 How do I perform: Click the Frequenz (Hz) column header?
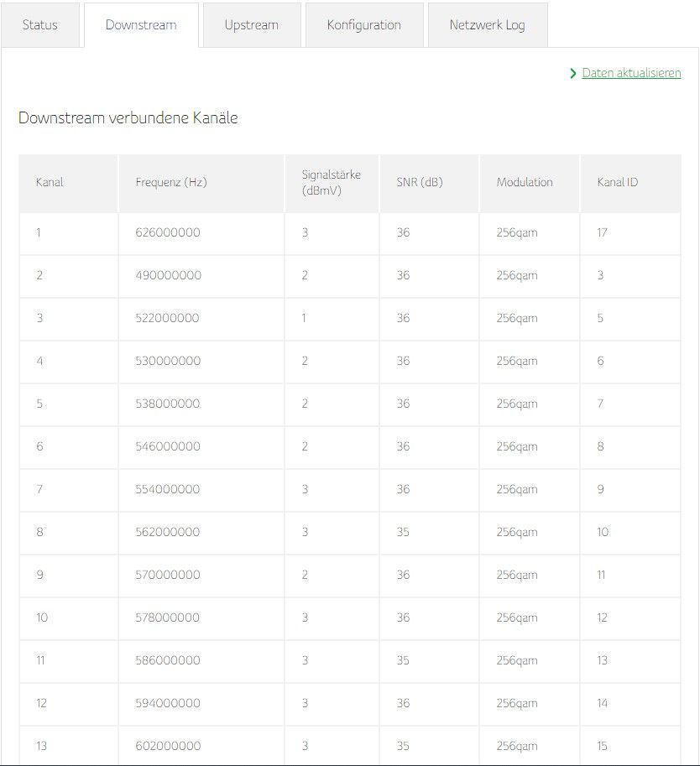coord(170,182)
